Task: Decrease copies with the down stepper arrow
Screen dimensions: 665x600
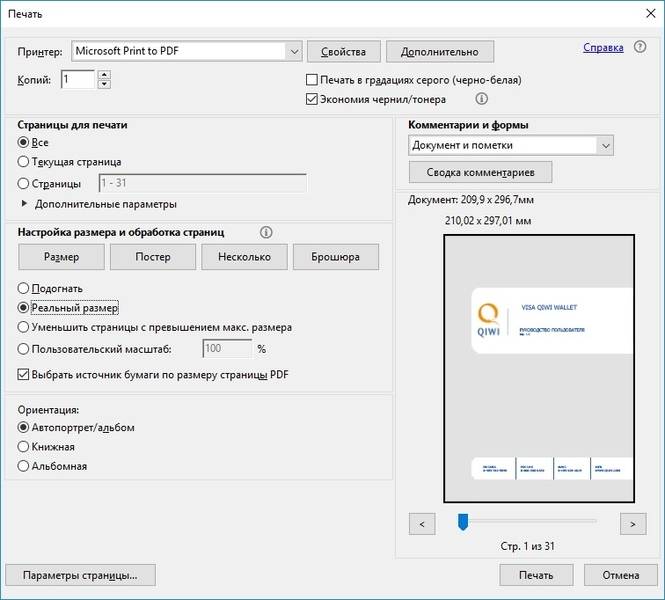Action: click(104, 84)
